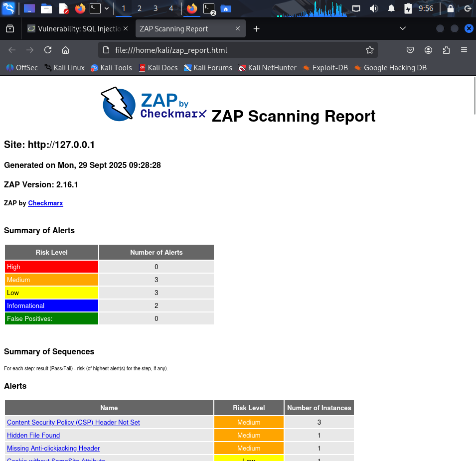Open a new browser tab

point(257,28)
